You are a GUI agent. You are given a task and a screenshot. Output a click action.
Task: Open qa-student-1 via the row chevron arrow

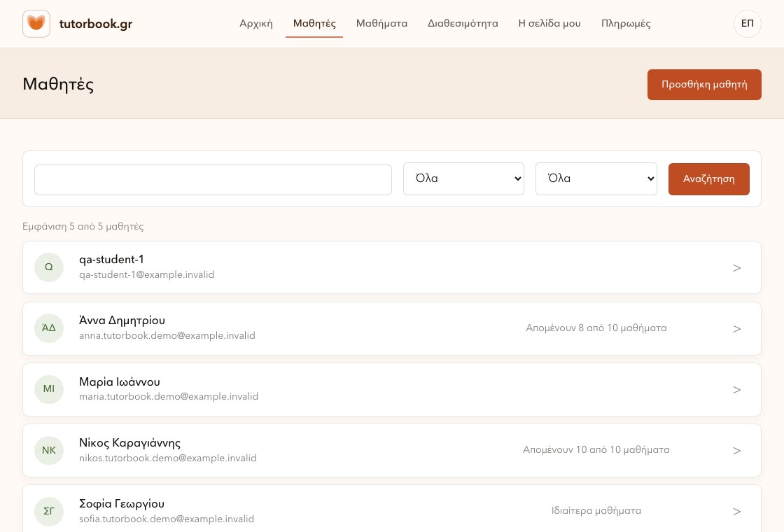(x=736, y=268)
